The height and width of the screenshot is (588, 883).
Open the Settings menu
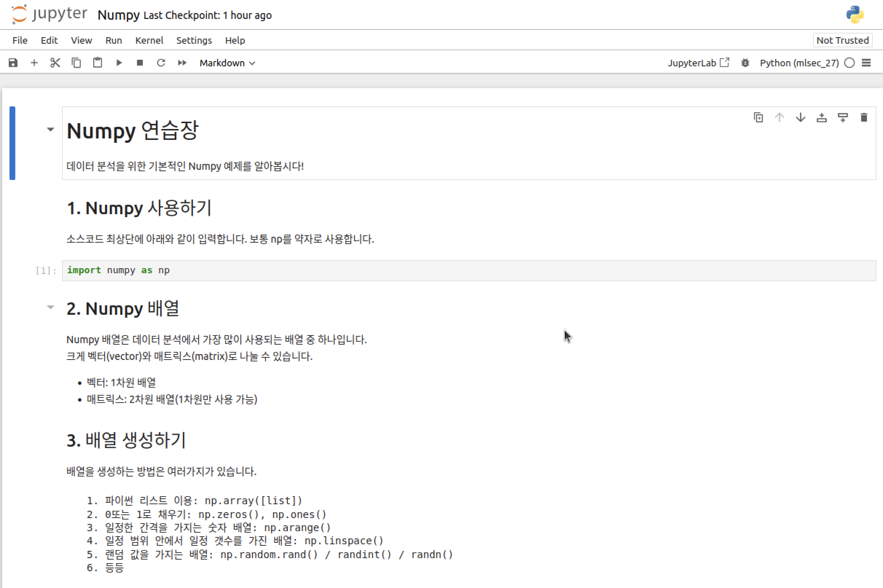[x=194, y=40]
